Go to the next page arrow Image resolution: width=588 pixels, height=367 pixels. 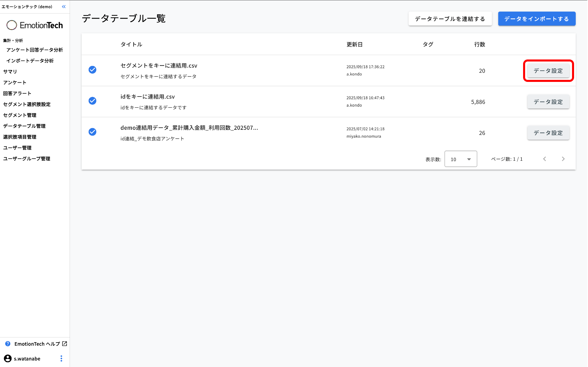(563, 159)
